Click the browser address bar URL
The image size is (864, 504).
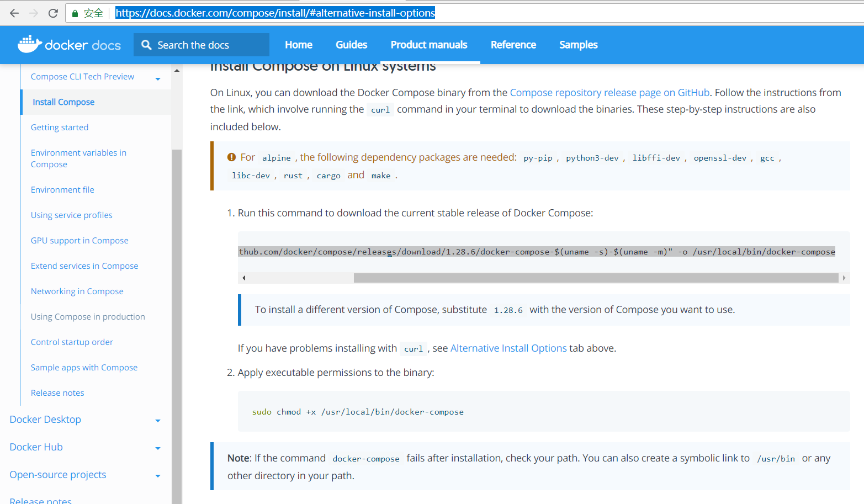tap(275, 13)
